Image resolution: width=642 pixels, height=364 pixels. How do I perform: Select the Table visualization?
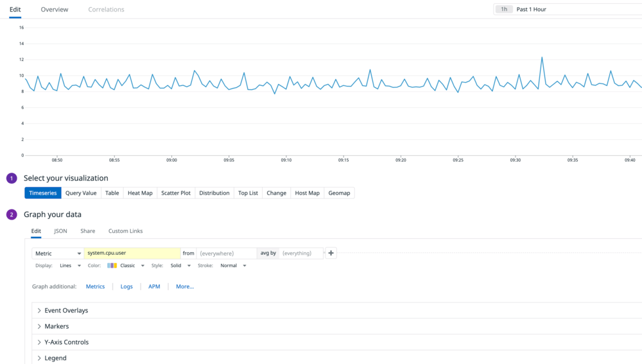point(112,193)
